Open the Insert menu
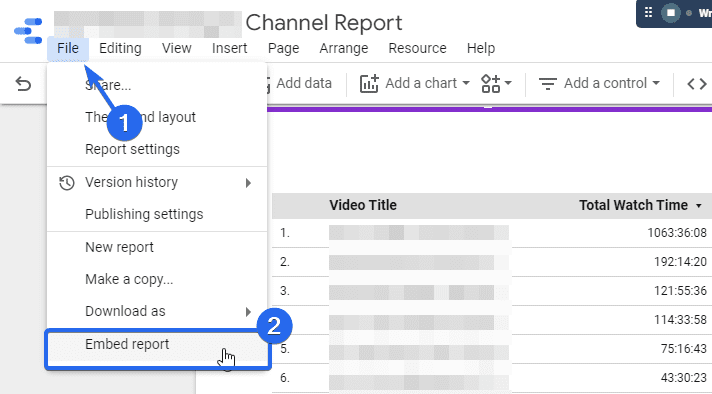 (230, 48)
